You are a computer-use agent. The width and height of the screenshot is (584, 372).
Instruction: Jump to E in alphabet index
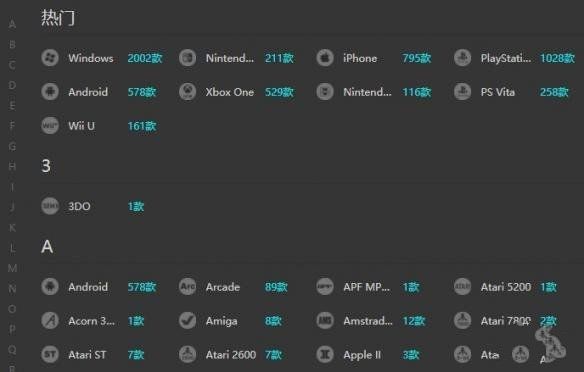(12, 106)
